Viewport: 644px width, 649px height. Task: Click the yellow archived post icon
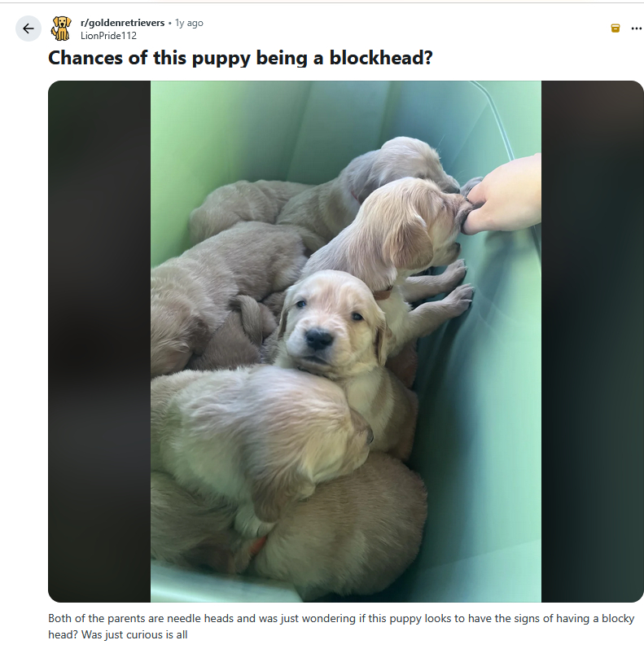coord(615,29)
